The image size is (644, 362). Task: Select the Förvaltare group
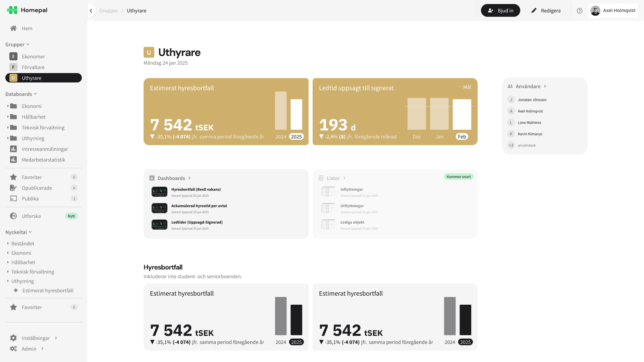33,67
